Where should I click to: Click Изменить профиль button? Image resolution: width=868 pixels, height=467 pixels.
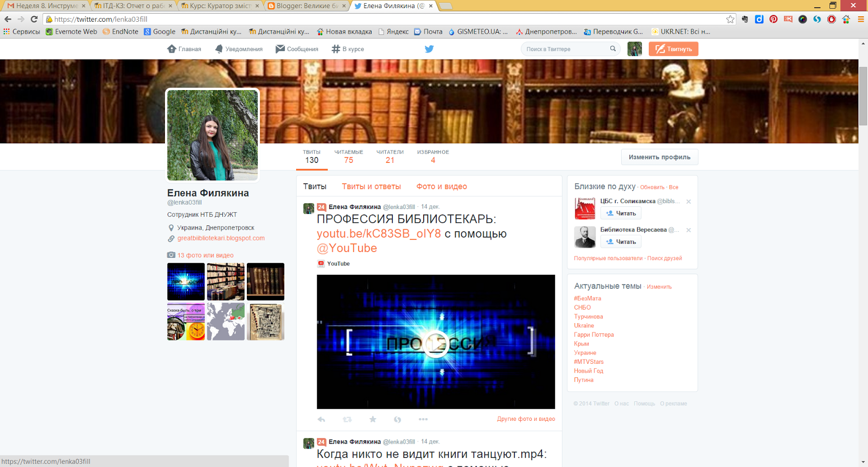pos(660,157)
